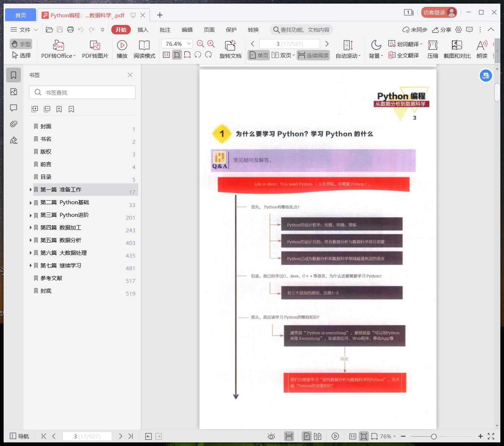Click the 书签查找 bookmark search field
Image resolution: width=504 pixels, height=446 pixels.
[x=82, y=93]
